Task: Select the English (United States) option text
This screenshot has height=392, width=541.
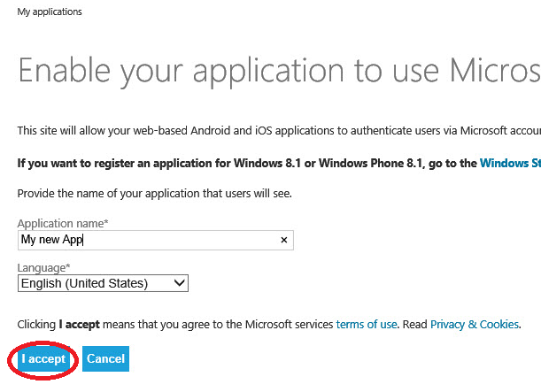Action: 84,283
